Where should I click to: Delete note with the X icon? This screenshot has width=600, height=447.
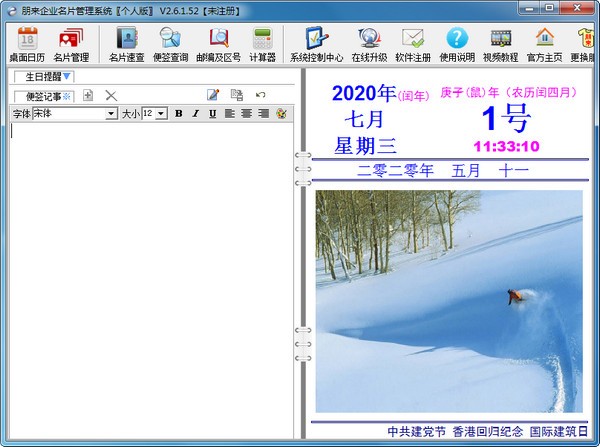[111, 95]
